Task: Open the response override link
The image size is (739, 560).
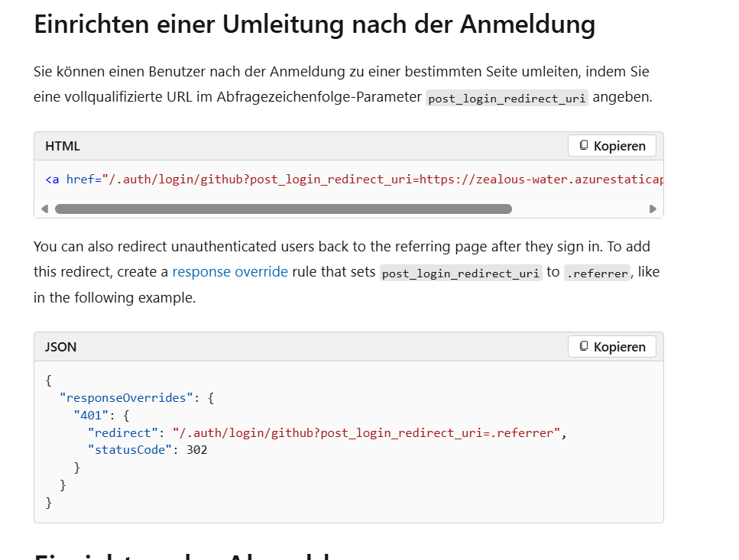Action: (230, 272)
